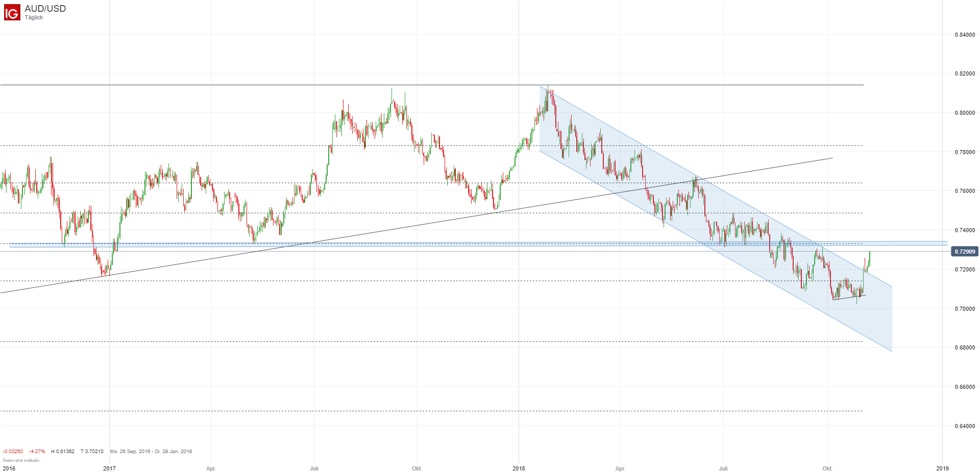This screenshot has width=980, height=473.
Task: Select the -4.27% percentage change value
Action: pyautogui.click(x=37, y=452)
